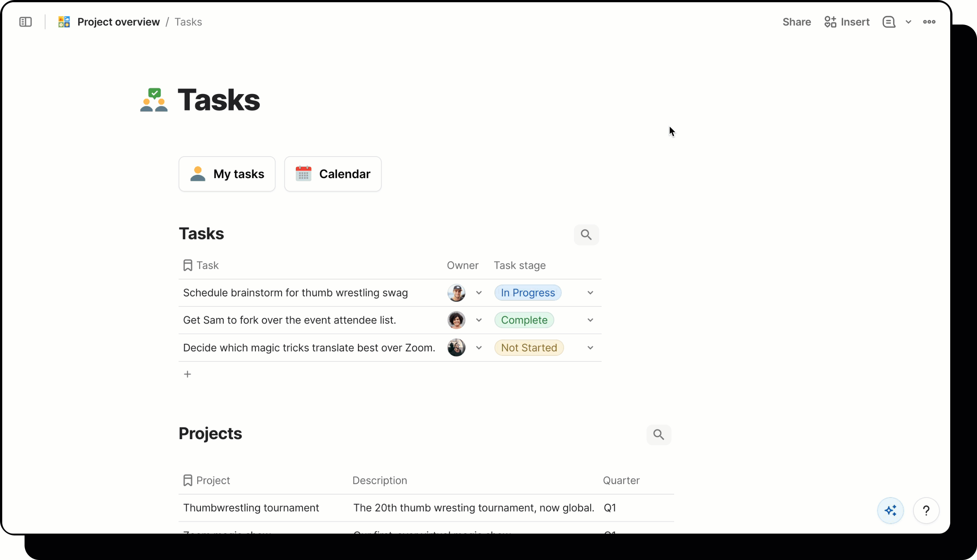Screen dimensions: 977x560
Task: Open the help question mark button
Action: coord(926,511)
